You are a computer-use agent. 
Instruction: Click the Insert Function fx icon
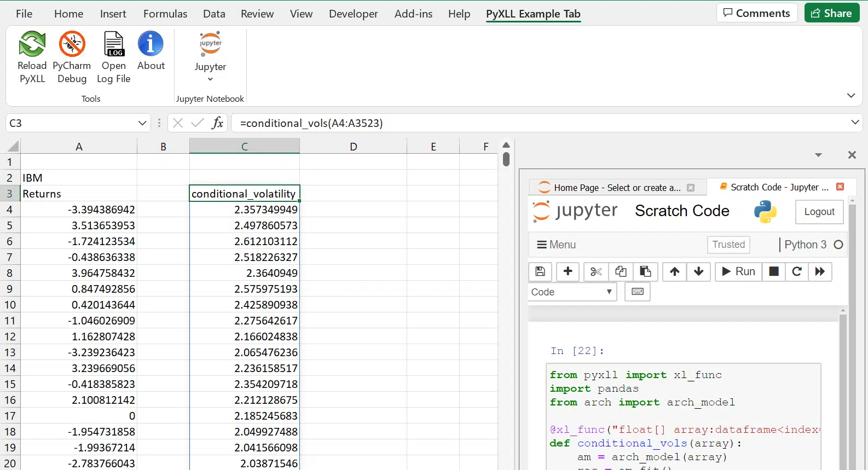coord(217,123)
